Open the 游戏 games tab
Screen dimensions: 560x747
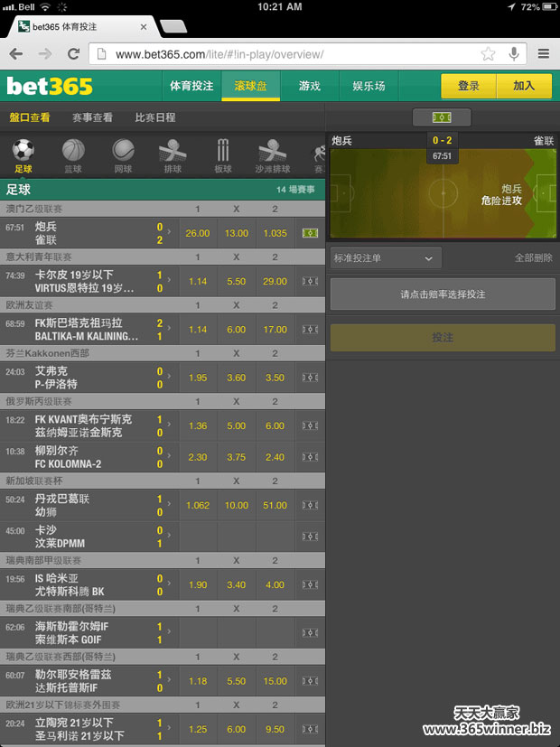click(x=310, y=86)
